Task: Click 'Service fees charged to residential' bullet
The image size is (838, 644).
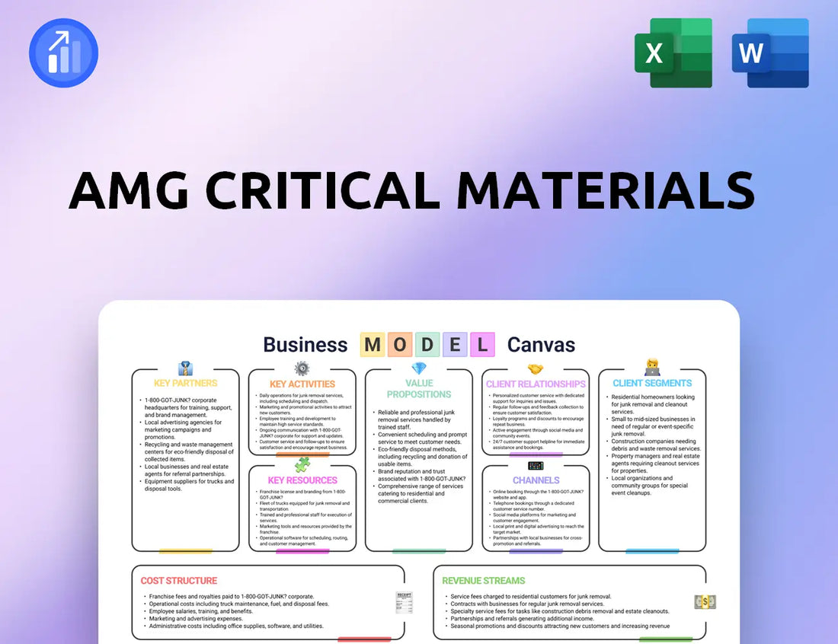Action: pyautogui.click(x=531, y=597)
